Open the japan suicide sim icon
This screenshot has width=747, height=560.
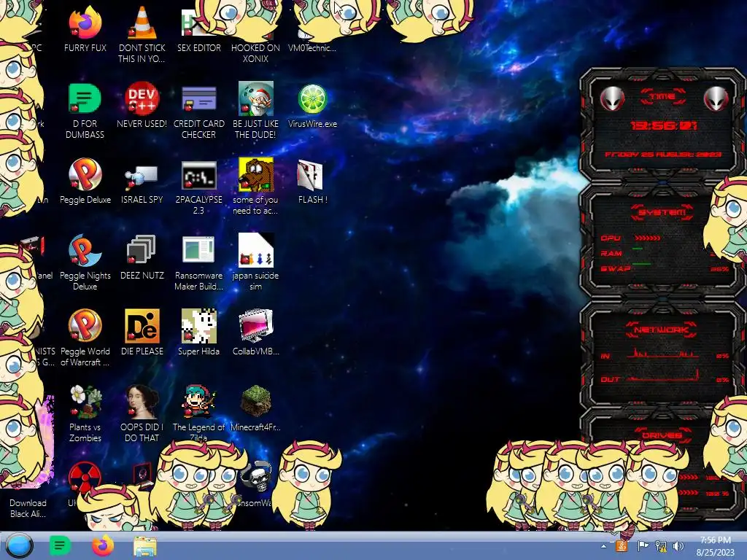point(256,250)
